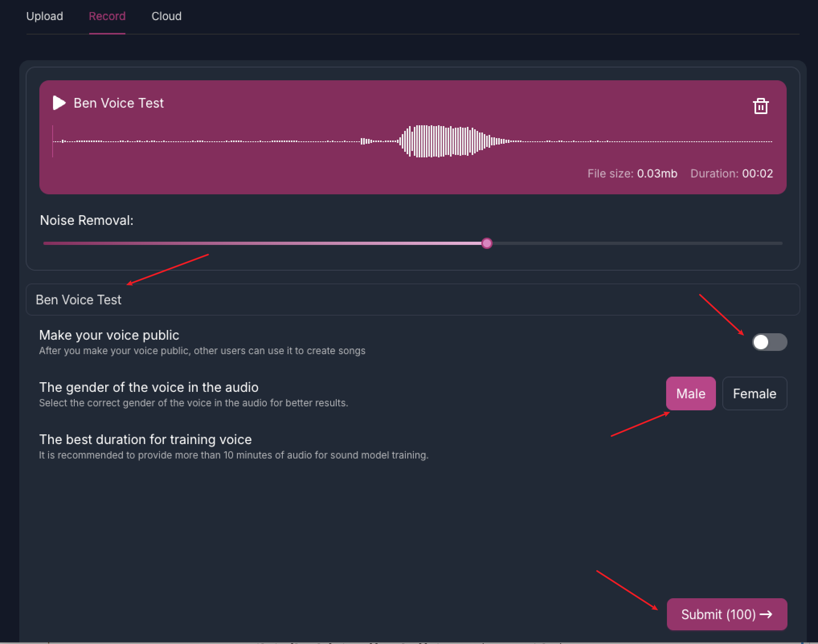Click the Duration 00:02 value
The height and width of the screenshot is (644, 818).
757,173
